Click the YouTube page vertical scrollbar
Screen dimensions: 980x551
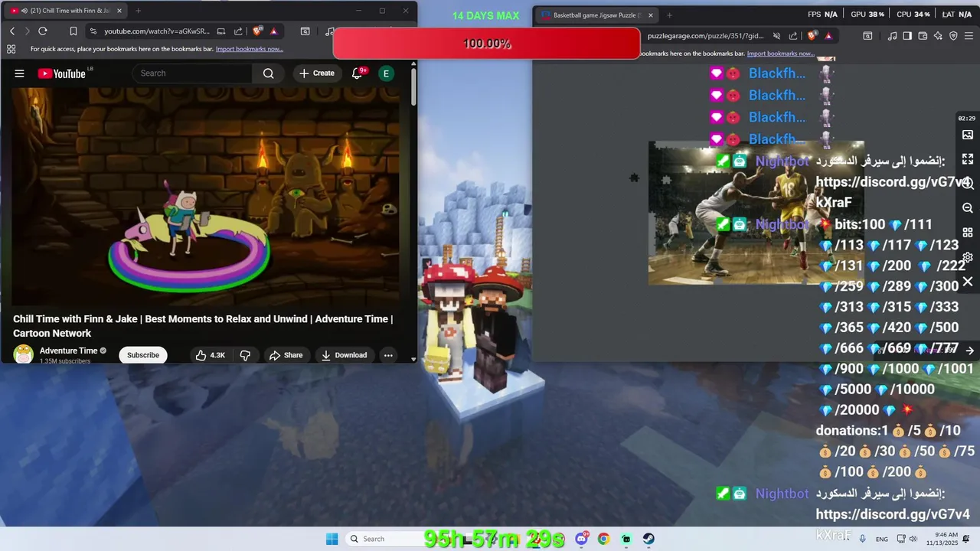(x=413, y=86)
